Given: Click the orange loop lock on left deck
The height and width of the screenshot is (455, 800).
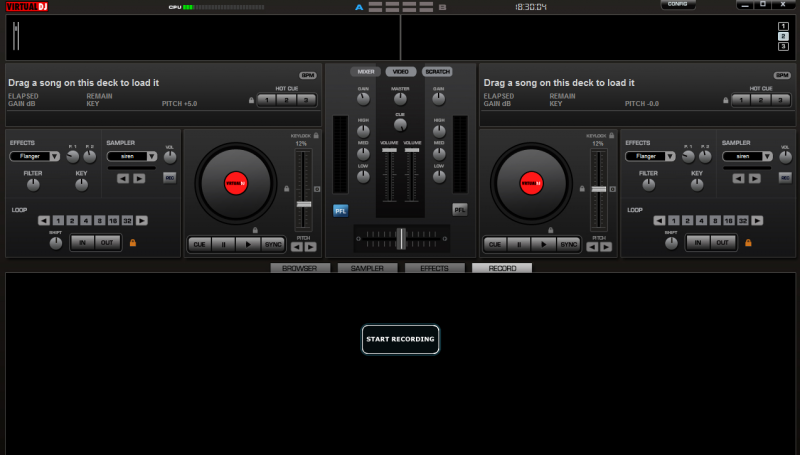Looking at the screenshot, I should pyautogui.click(x=131, y=243).
